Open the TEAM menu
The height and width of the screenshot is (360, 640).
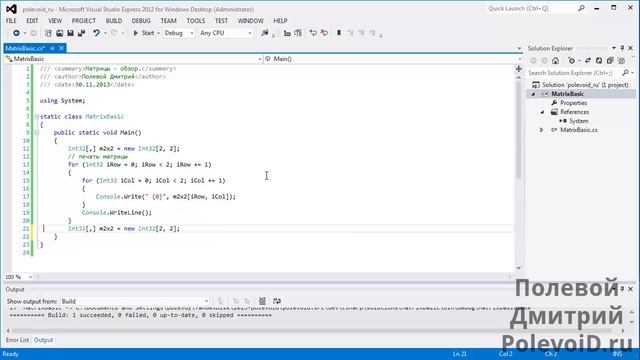(x=169, y=21)
